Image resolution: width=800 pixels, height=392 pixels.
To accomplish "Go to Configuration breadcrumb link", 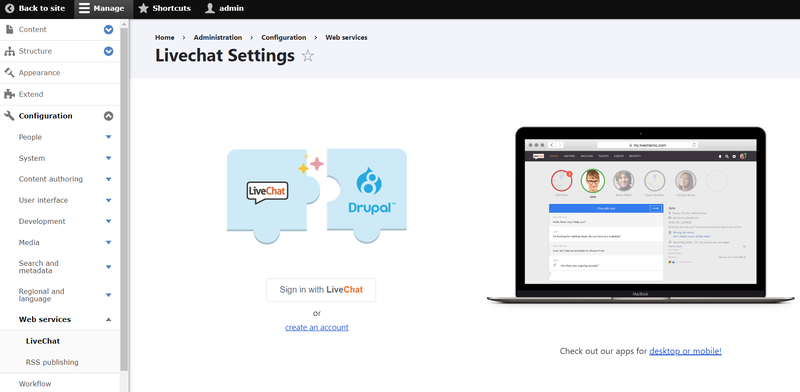I will (284, 37).
